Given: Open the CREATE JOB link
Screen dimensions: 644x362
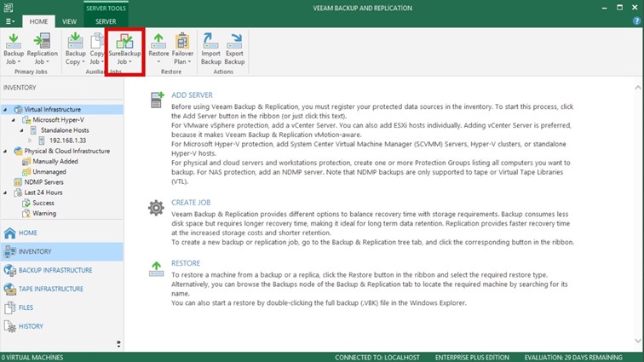Looking at the screenshot, I should [191, 203].
